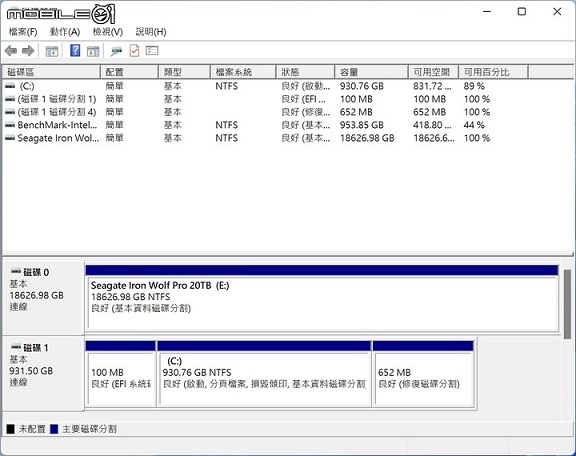This screenshot has height=456, width=576.
Task: Click drive icon beside (C:) volume row
Action: pos(10,86)
